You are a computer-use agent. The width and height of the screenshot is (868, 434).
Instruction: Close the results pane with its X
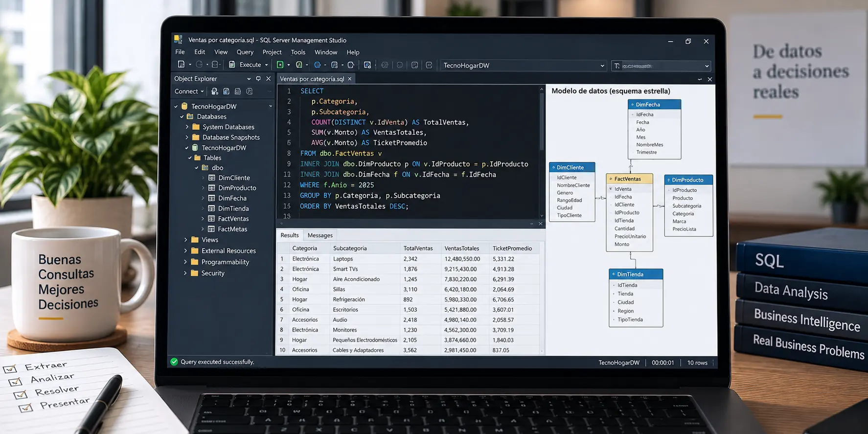[541, 224]
